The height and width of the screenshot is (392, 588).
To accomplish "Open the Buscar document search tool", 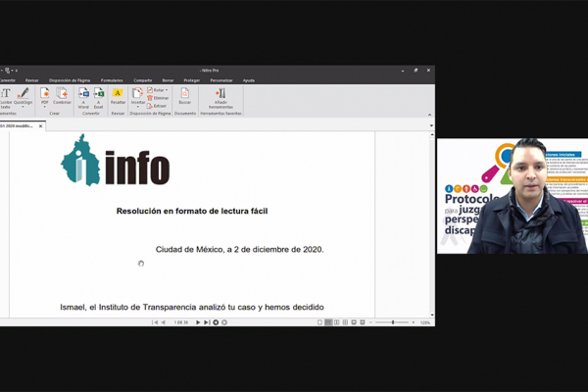I will point(185,96).
